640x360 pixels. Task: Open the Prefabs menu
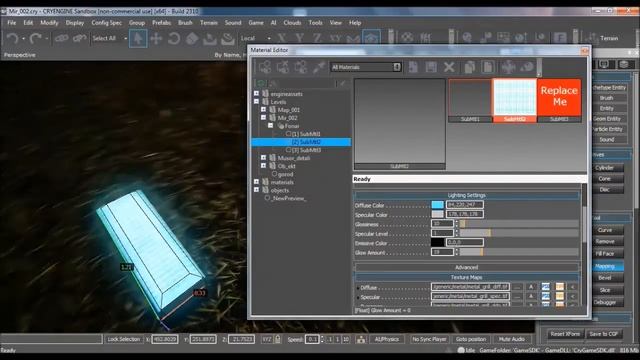(162, 23)
